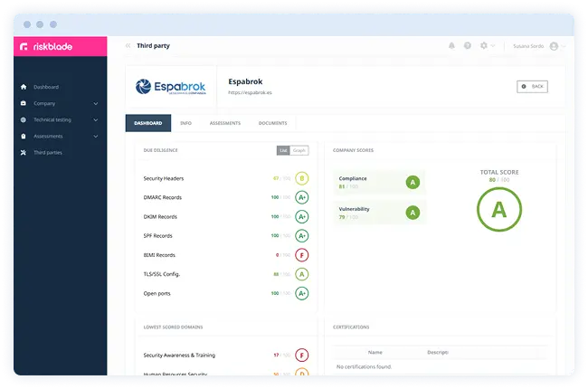Switch Due Diligence view to Graph
Viewport: 588px width, 389px height.
pyautogui.click(x=299, y=150)
